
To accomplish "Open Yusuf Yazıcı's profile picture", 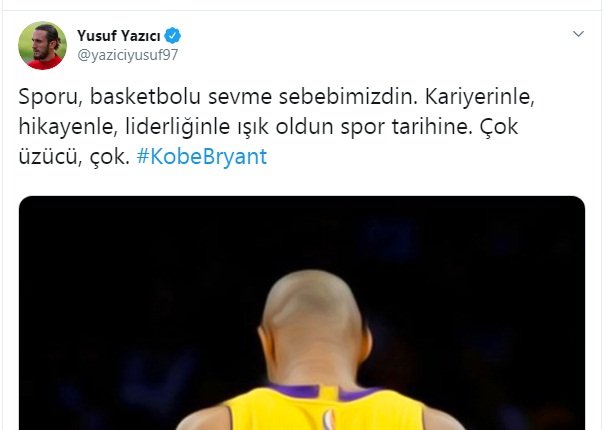I will 42,45.
